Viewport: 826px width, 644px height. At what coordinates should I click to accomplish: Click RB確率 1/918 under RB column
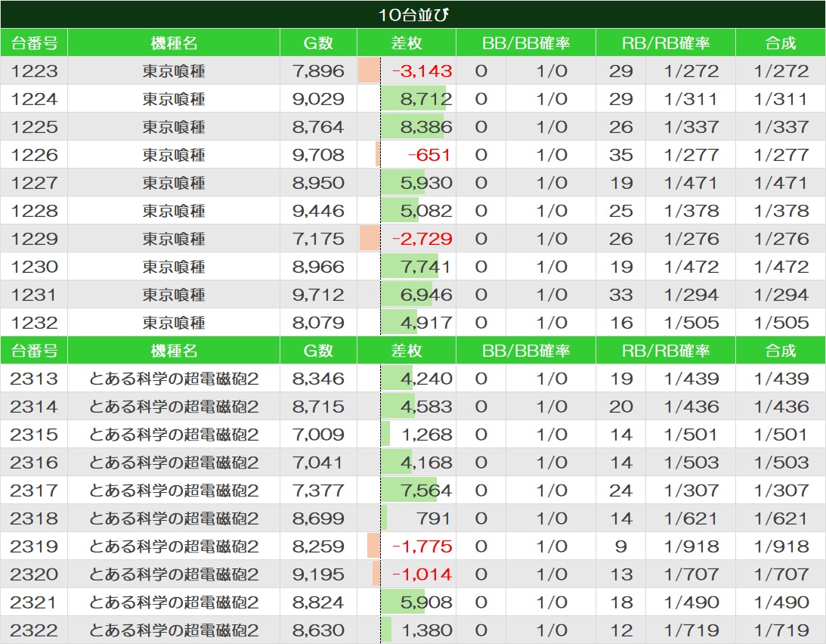click(691, 546)
